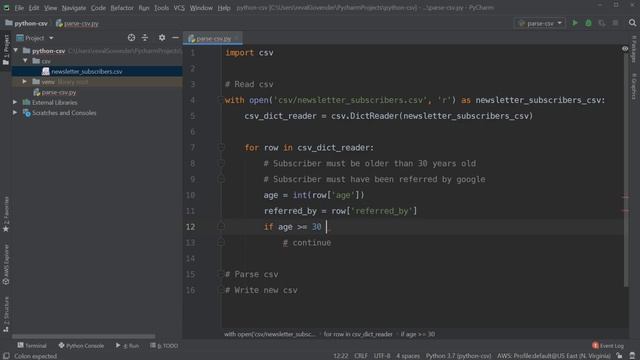
Task: Click line 12 in the editor gutter
Action: pos(190,227)
